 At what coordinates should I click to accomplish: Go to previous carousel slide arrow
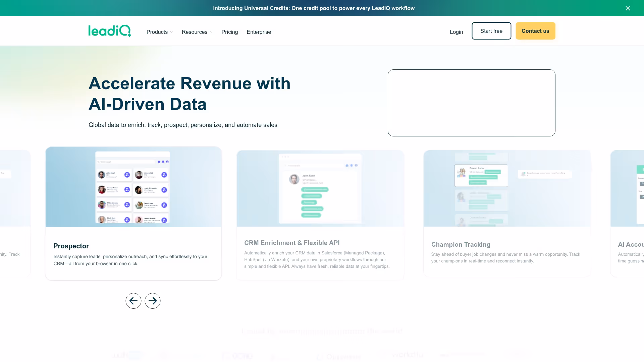[x=133, y=301]
